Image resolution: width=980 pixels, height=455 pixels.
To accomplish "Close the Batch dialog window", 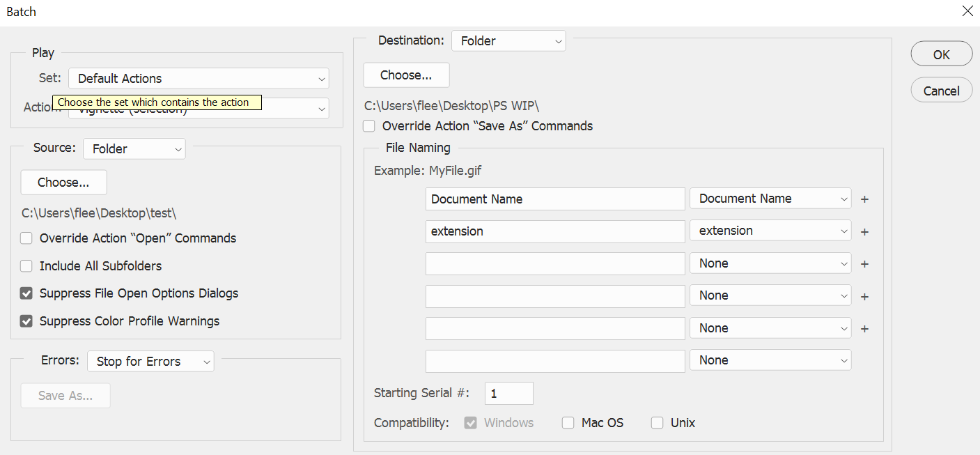I will tap(967, 11).
